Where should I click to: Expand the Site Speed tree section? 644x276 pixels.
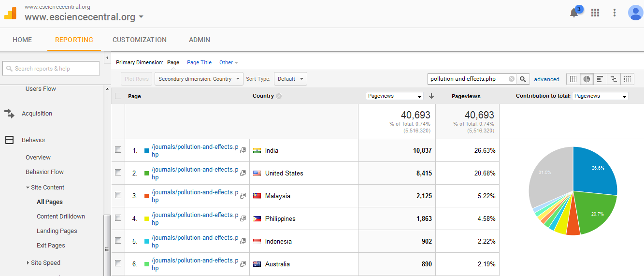point(28,263)
